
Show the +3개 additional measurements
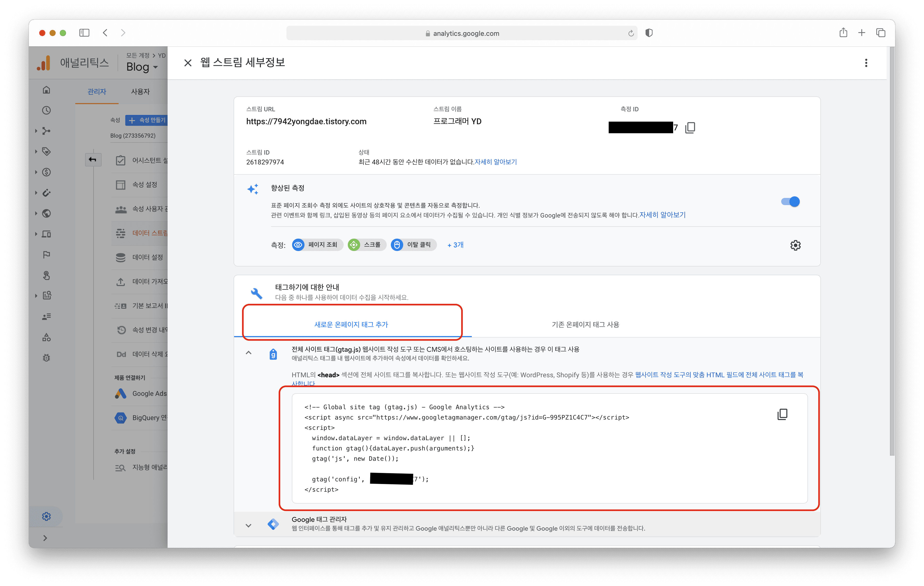click(455, 245)
